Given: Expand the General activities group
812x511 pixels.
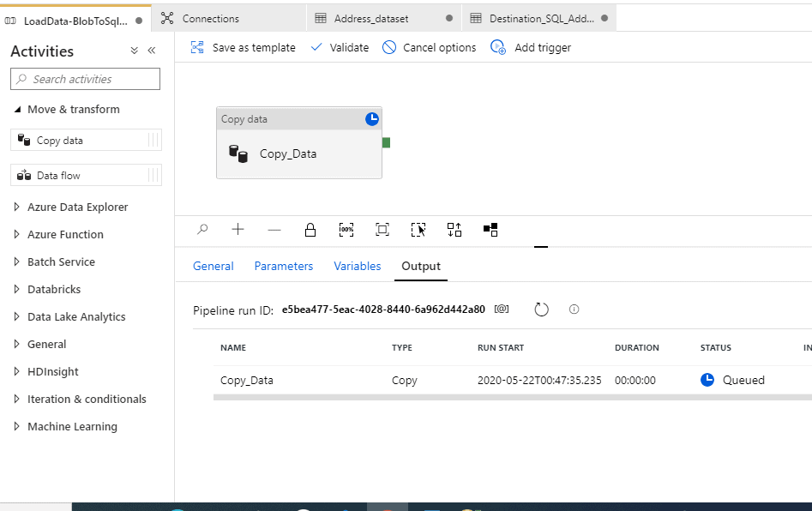Looking at the screenshot, I should (x=16, y=344).
